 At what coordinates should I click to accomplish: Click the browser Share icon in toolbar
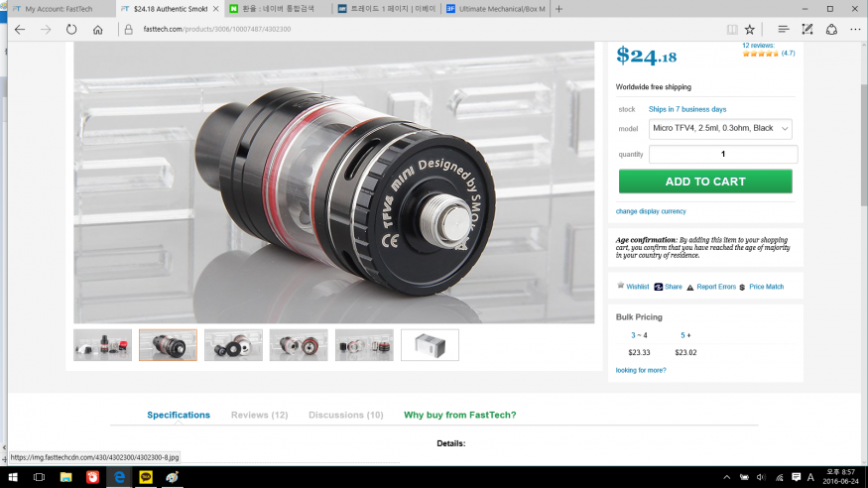(831, 30)
